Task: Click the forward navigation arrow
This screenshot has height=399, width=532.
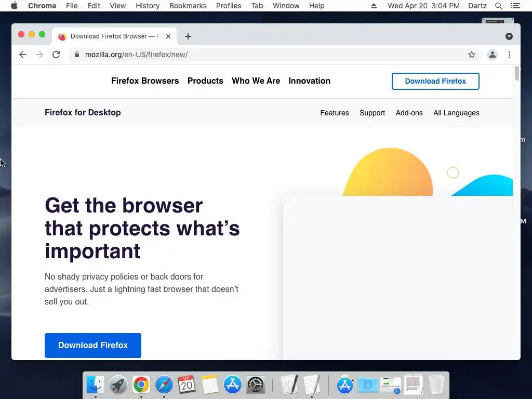Action: [x=39, y=55]
